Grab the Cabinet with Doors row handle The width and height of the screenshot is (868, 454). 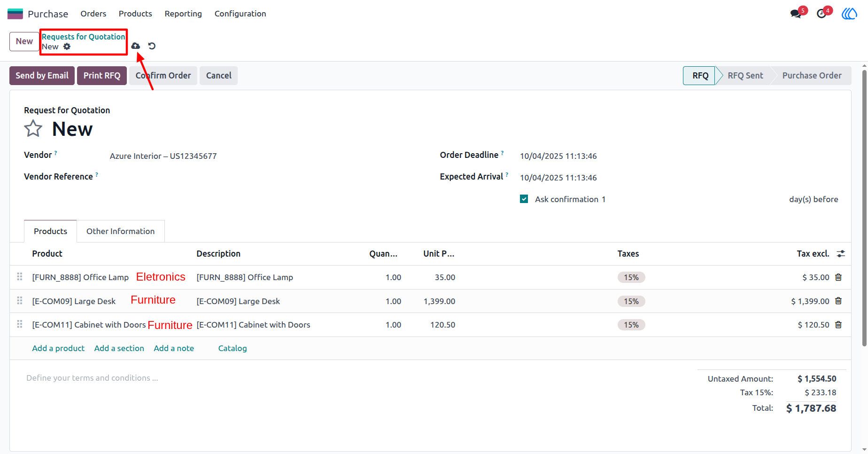(20, 324)
